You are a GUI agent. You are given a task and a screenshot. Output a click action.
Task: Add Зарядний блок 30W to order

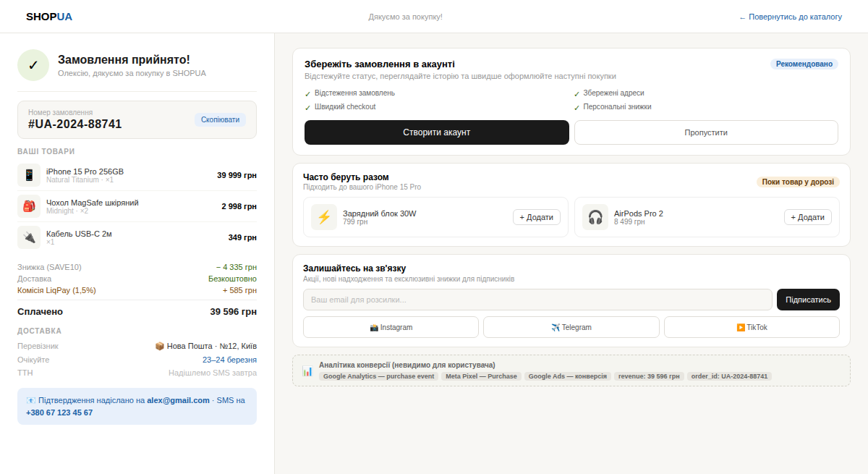[x=536, y=217]
